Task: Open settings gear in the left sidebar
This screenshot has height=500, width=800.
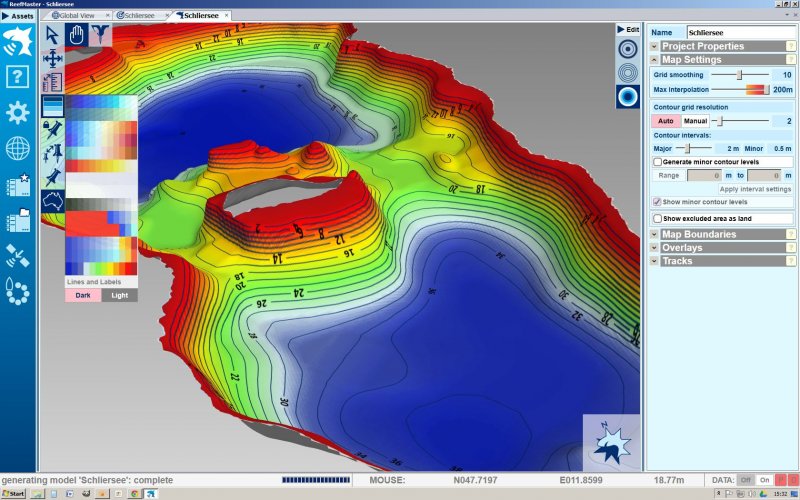Action: 17,112
